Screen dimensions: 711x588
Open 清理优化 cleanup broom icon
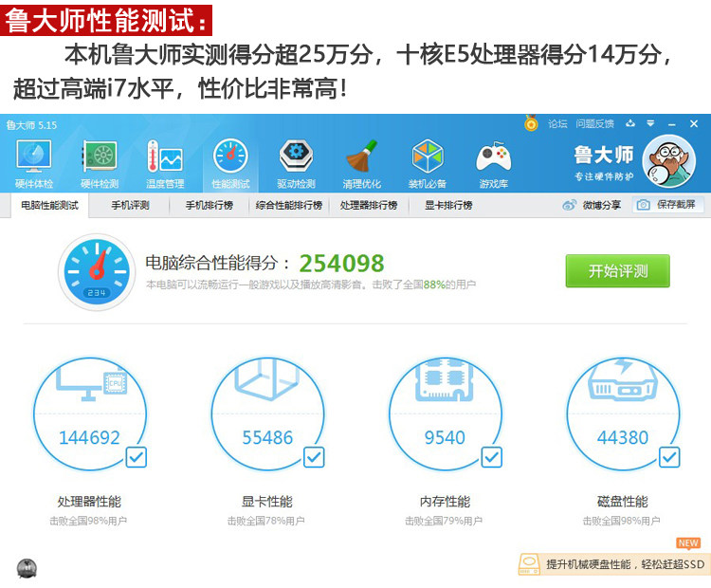click(362, 156)
